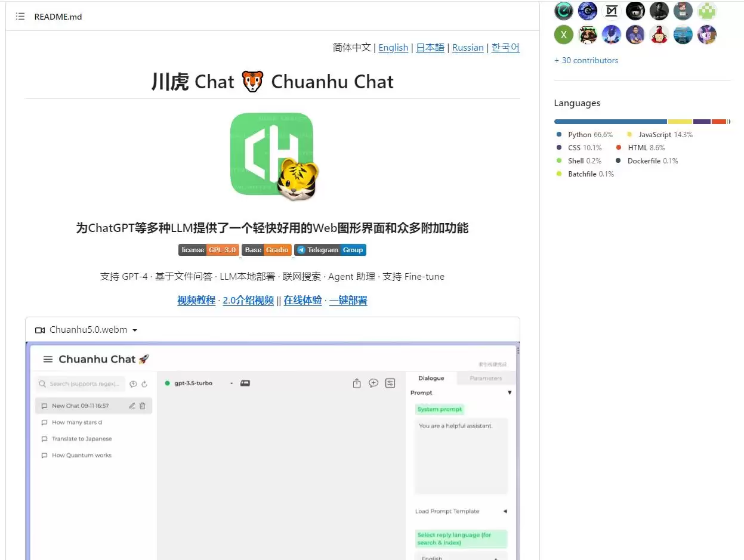
Task: Open the green pixel identicon avatar
Action: [x=707, y=10]
